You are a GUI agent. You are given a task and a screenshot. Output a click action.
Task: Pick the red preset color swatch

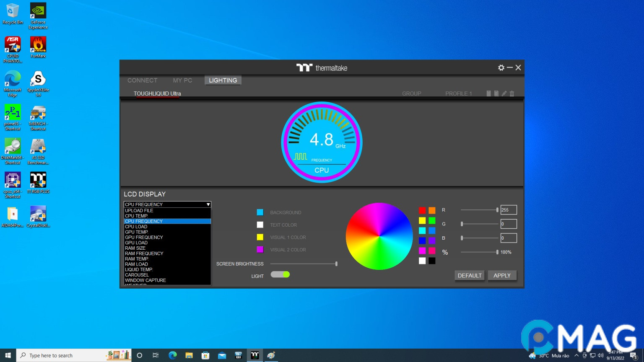click(x=422, y=210)
